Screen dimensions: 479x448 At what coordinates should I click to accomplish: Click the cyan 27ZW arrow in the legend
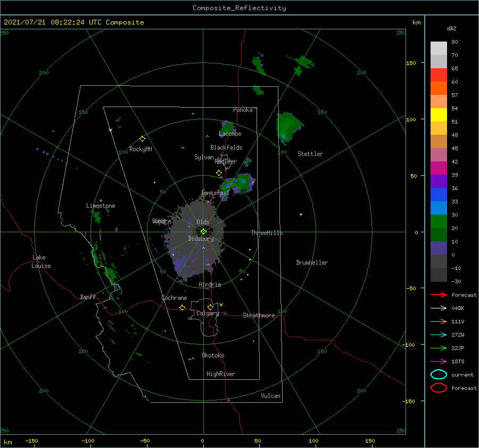coord(439,335)
